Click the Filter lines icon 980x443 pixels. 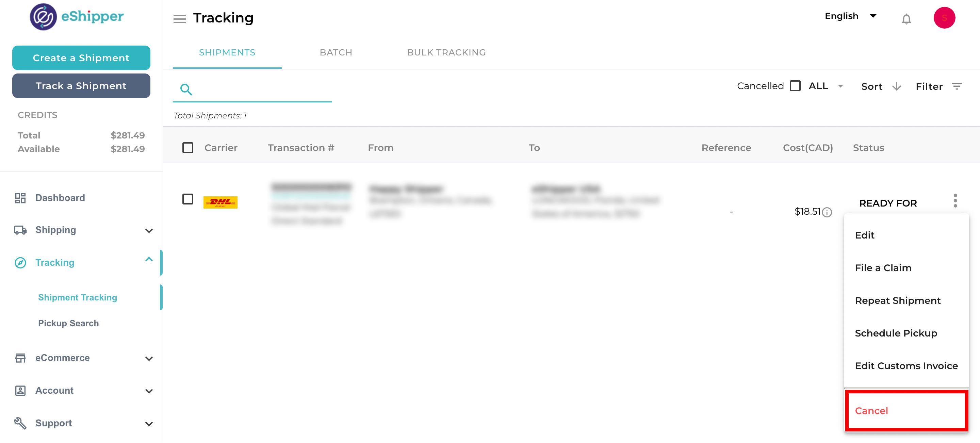957,86
